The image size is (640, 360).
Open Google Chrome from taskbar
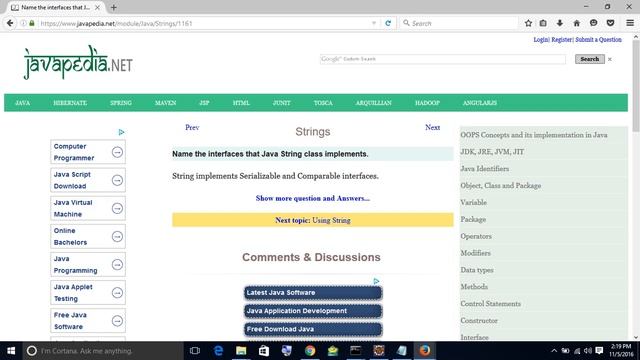tap(310, 351)
